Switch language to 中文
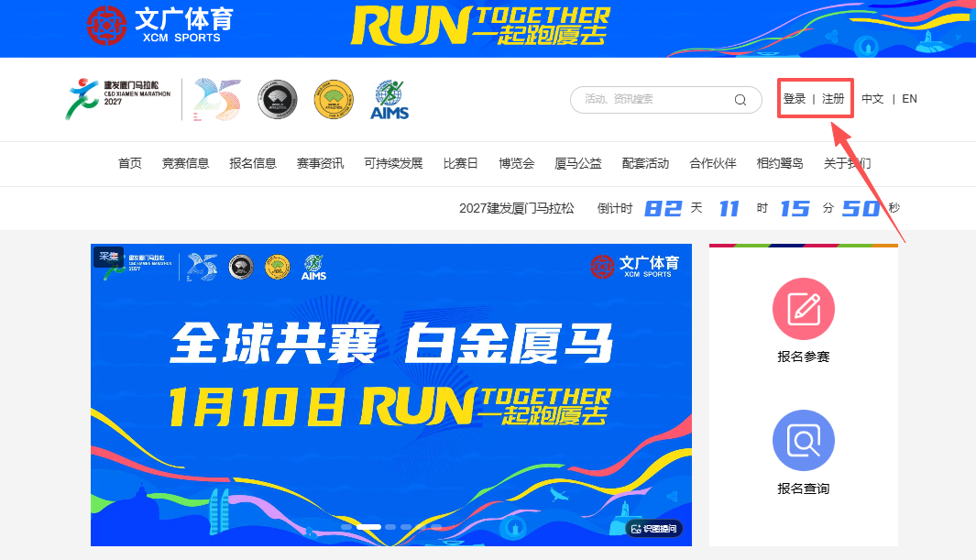The height and width of the screenshot is (560, 976). (872, 98)
